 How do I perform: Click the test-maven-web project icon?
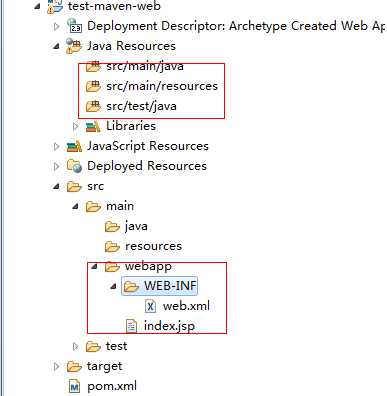(55, 7)
